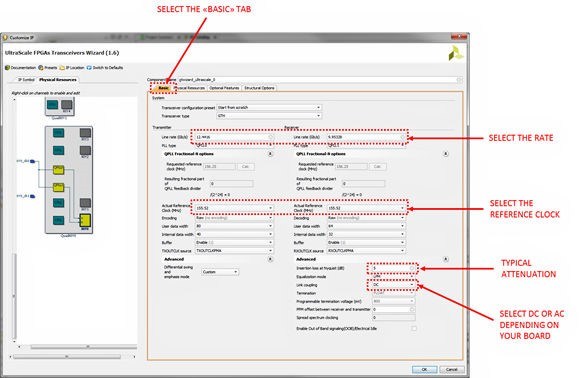Select the Basic tab
This screenshot has width=586, height=378.
[x=163, y=88]
